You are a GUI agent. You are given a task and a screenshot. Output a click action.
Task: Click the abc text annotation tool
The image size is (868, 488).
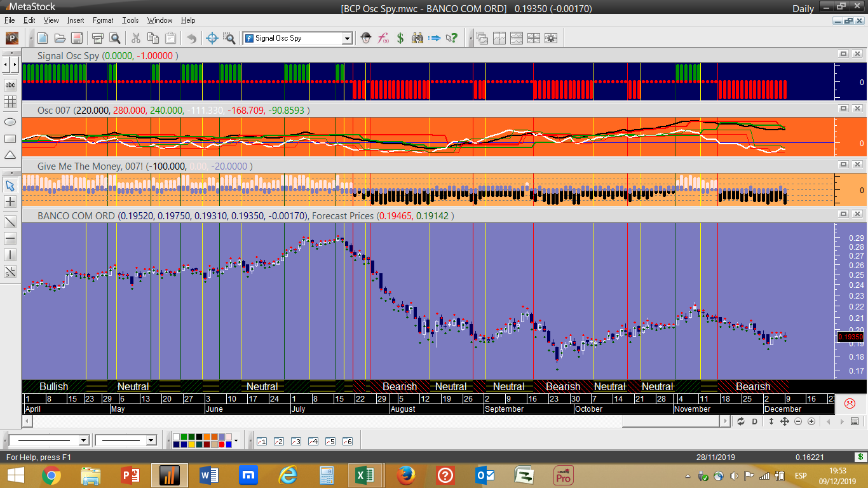[10, 85]
